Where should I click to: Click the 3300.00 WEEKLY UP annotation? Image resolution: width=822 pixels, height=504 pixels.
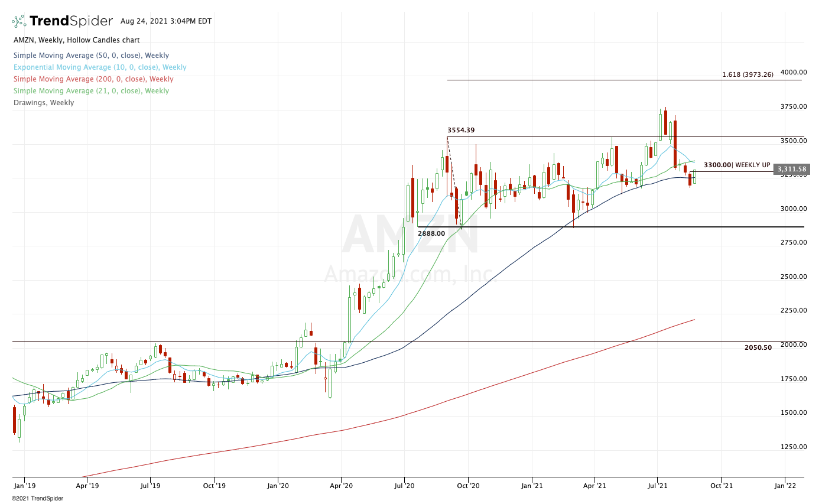[737, 165]
